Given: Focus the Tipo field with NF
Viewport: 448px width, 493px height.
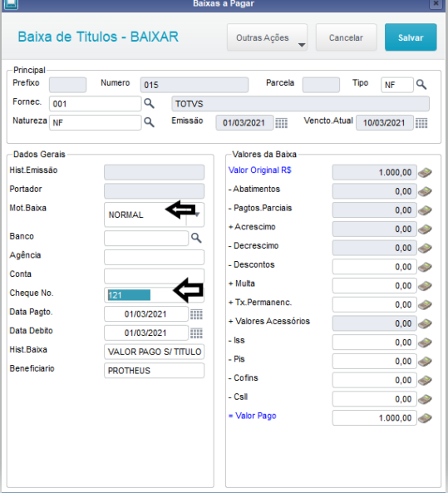Looking at the screenshot, I should pyautogui.click(x=397, y=85).
